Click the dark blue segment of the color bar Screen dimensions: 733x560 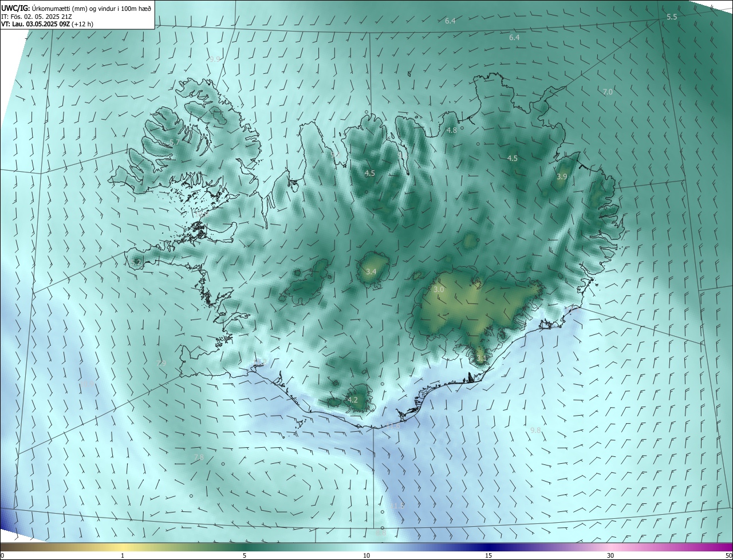(x=488, y=547)
